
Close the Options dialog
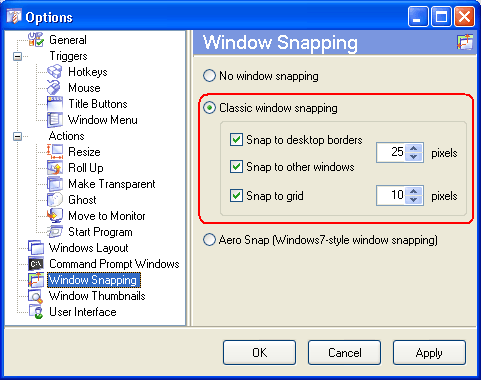(464, 17)
